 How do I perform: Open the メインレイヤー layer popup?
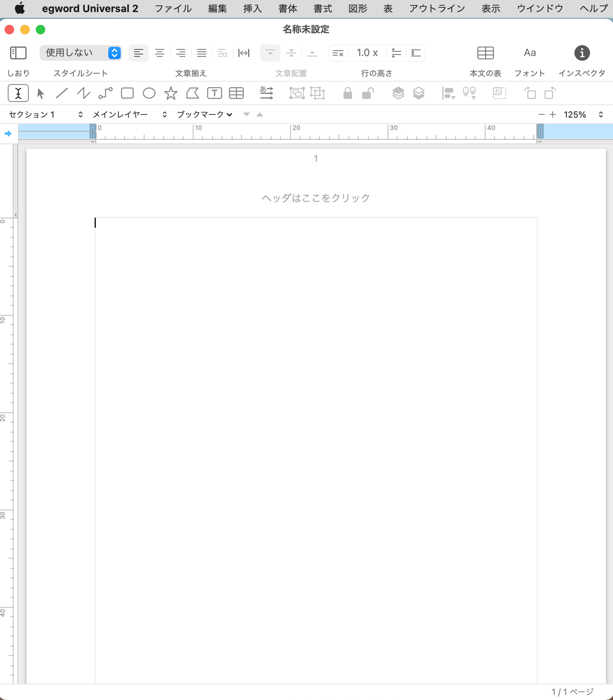[130, 114]
